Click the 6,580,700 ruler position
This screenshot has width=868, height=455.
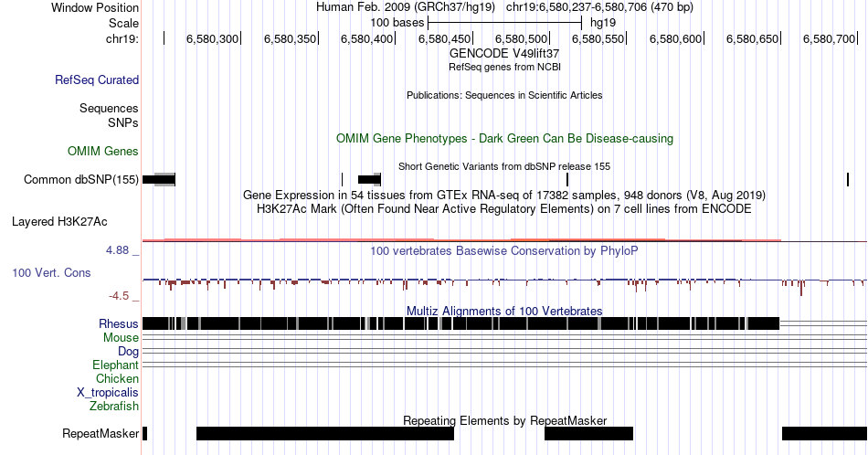[x=830, y=38]
